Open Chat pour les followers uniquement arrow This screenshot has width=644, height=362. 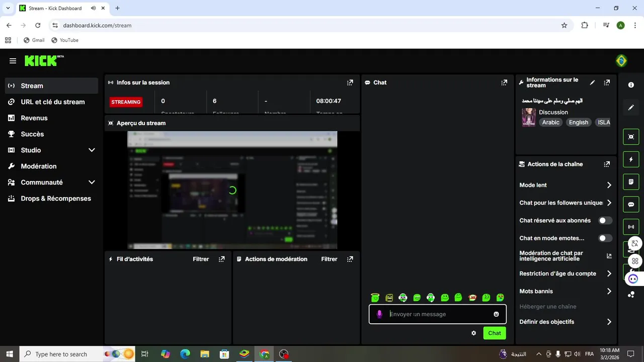pyautogui.click(x=609, y=203)
